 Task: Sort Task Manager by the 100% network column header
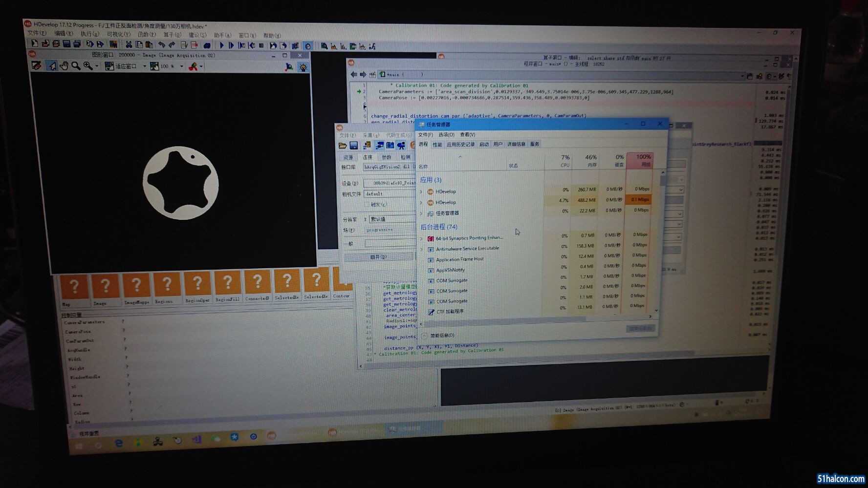click(x=639, y=160)
